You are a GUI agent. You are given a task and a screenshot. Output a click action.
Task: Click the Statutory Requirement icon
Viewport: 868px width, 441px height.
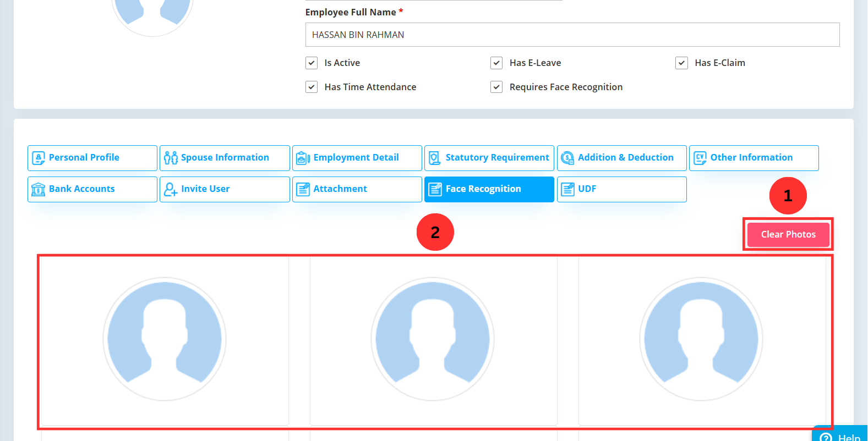pos(435,158)
